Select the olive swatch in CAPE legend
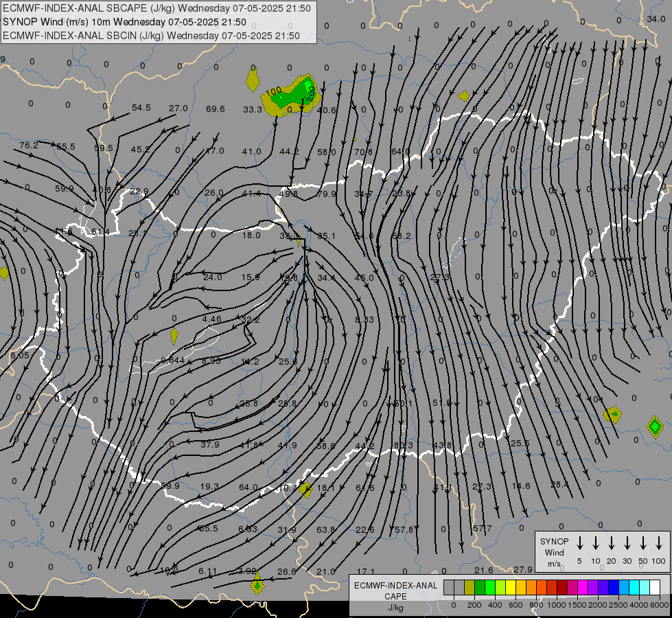The width and height of the screenshot is (672, 618). [x=470, y=588]
